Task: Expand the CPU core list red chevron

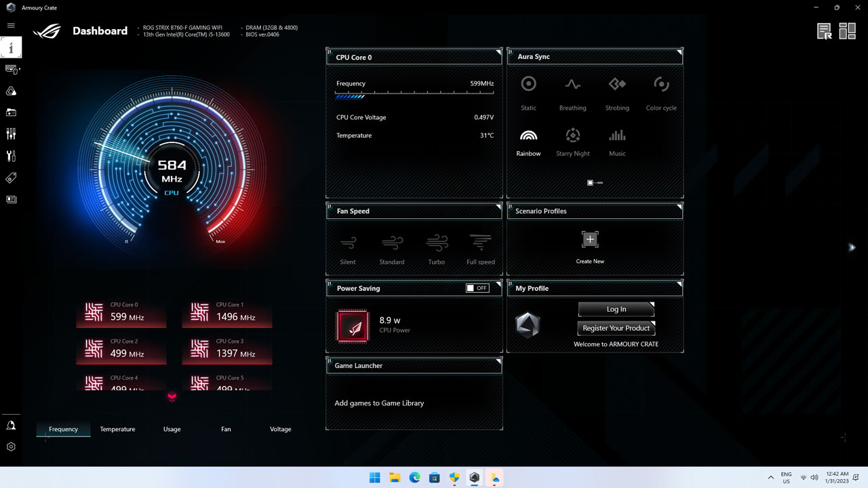Action: coord(172,397)
